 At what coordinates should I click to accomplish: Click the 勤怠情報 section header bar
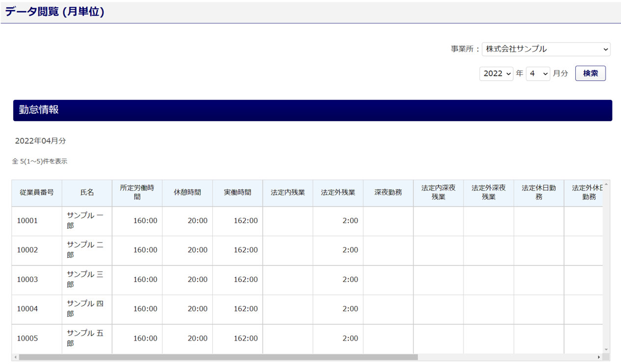312,110
